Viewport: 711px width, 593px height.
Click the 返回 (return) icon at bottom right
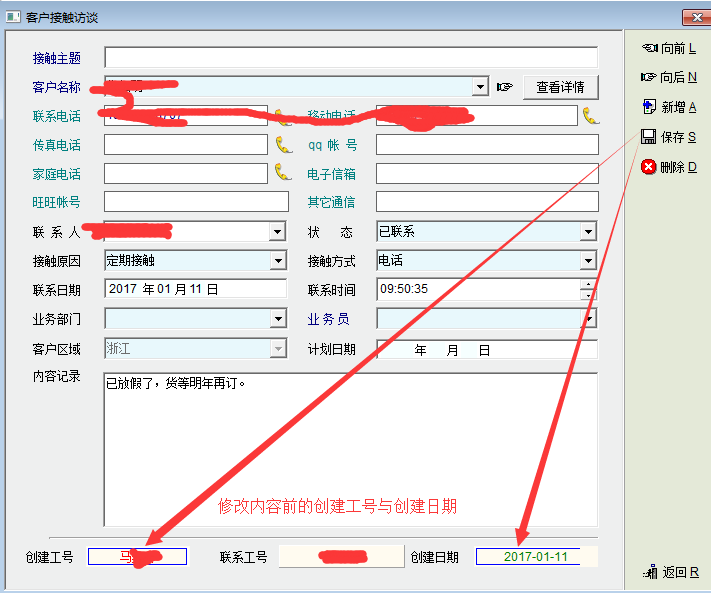coord(650,572)
